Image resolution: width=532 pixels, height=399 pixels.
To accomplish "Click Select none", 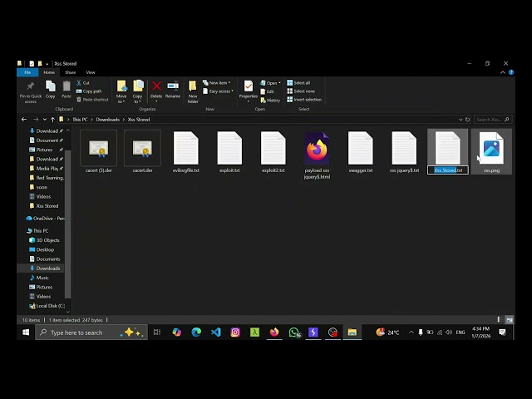I will (301, 91).
